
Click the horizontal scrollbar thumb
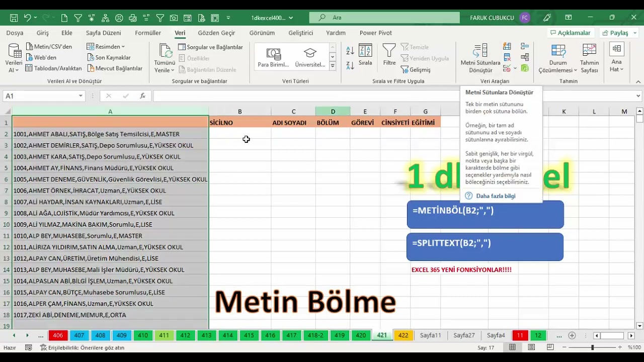click(612, 335)
